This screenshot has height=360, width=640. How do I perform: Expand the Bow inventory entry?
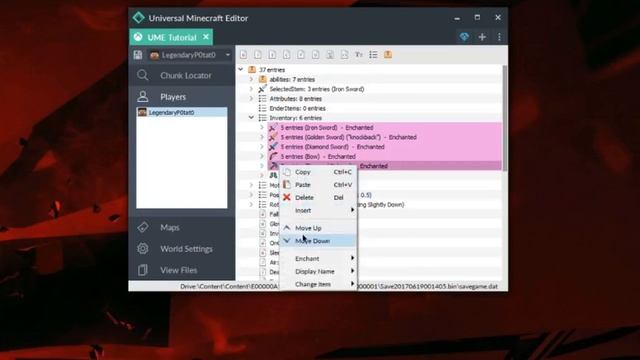[x=262, y=156]
